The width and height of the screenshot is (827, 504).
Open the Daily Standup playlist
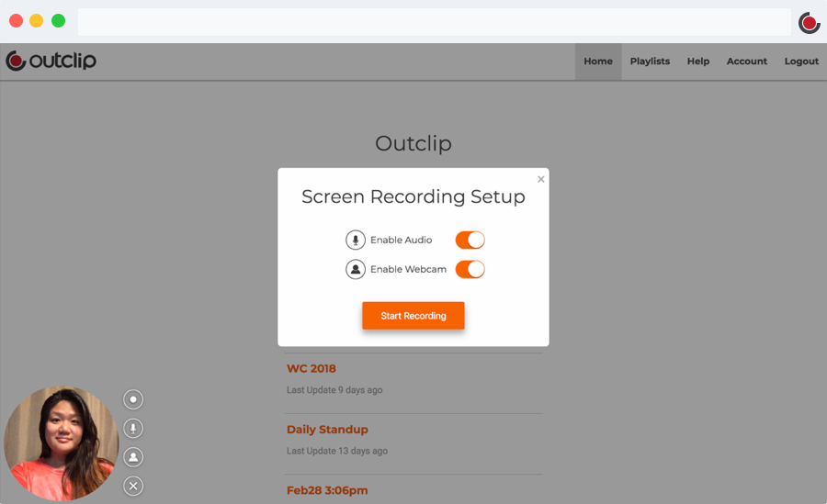click(x=327, y=430)
